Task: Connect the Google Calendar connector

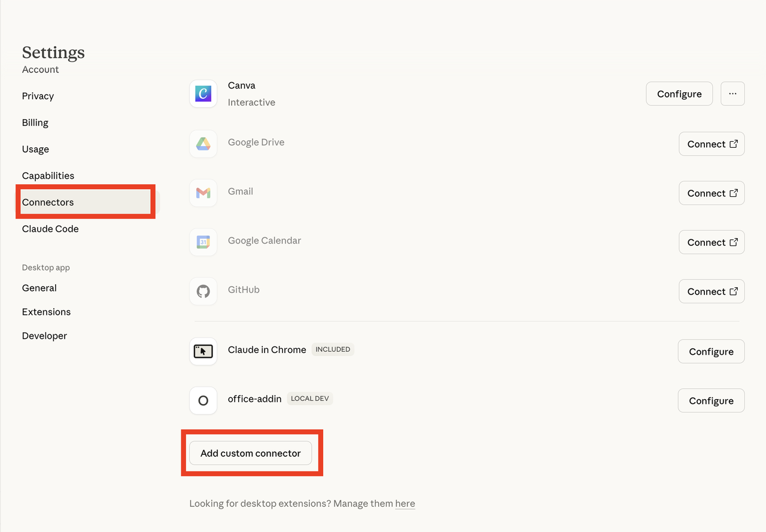Action: pos(712,242)
